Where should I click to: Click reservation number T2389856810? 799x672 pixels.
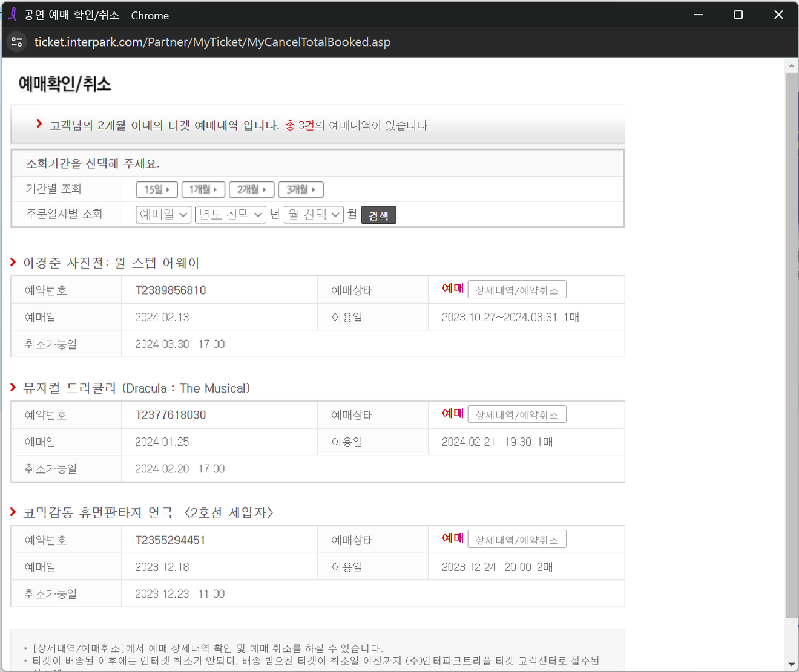click(x=171, y=290)
